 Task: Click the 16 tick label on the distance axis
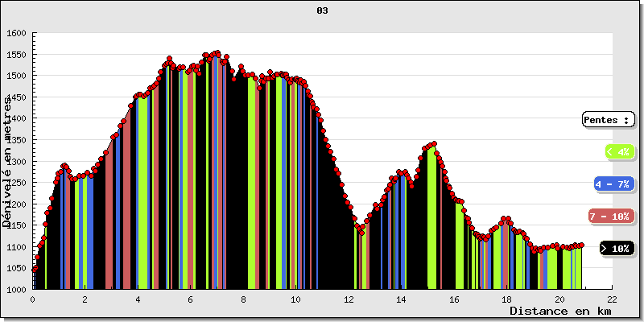[454, 299]
